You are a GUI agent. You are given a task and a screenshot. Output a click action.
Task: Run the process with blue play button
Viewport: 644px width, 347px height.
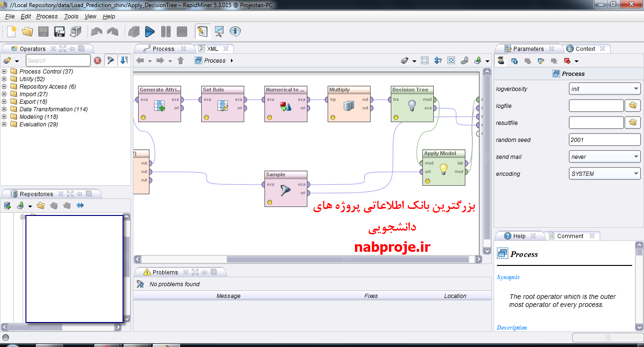150,32
